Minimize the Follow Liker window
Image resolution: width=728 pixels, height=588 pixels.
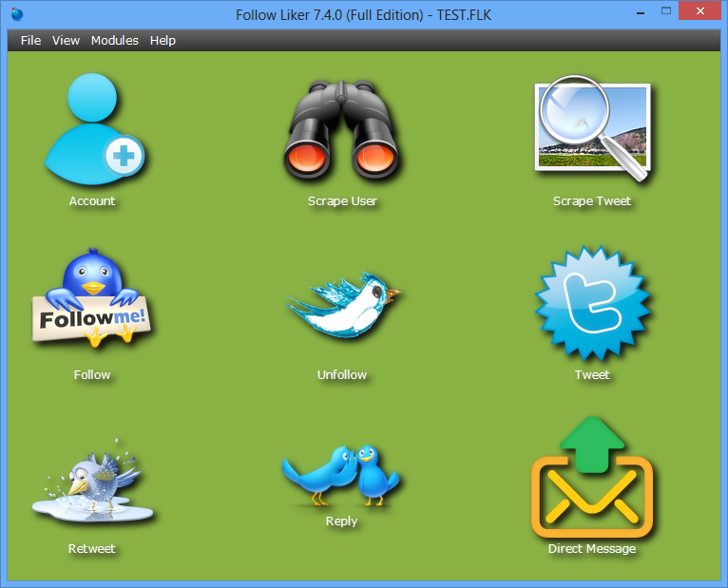(x=641, y=12)
